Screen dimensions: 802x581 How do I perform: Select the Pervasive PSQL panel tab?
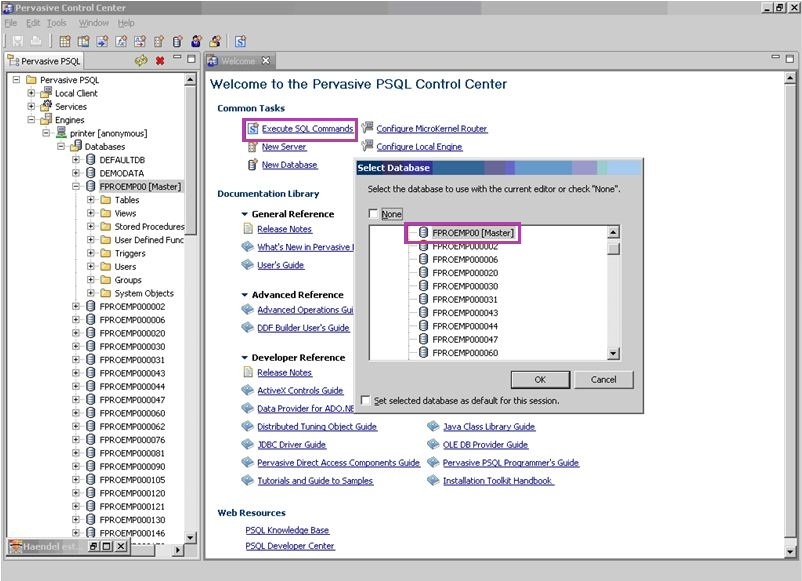coord(44,61)
